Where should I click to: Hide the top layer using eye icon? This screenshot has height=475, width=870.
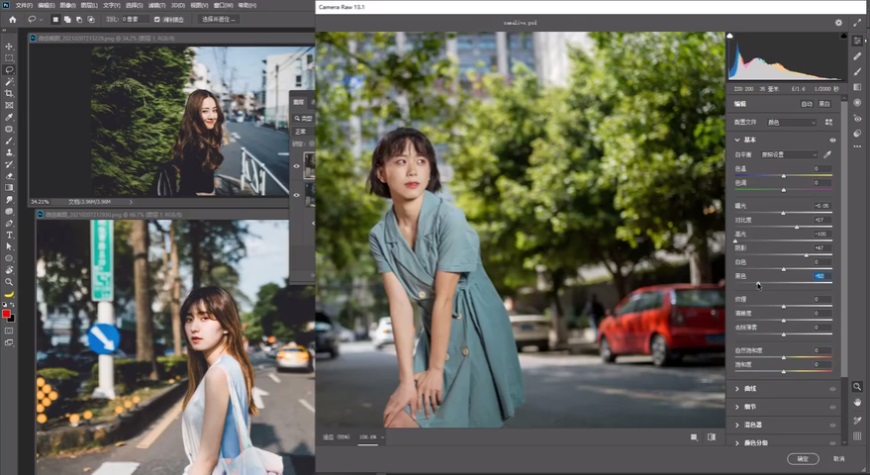point(296,166)
